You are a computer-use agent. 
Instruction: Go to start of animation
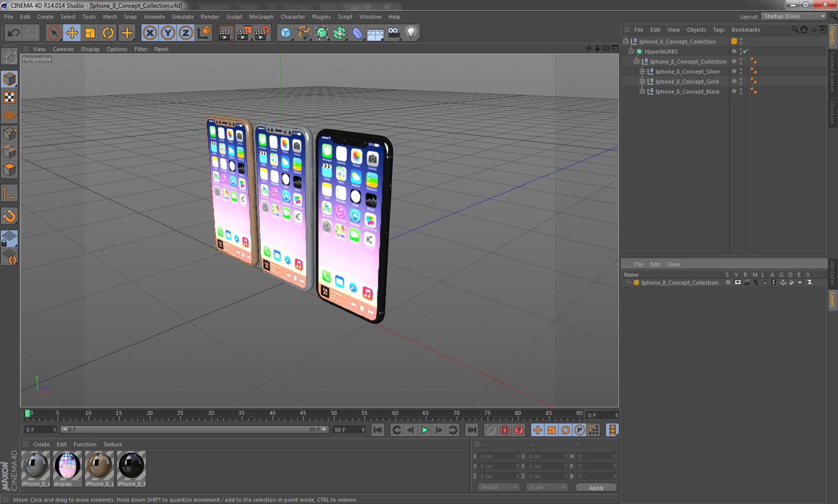[378, 430]
